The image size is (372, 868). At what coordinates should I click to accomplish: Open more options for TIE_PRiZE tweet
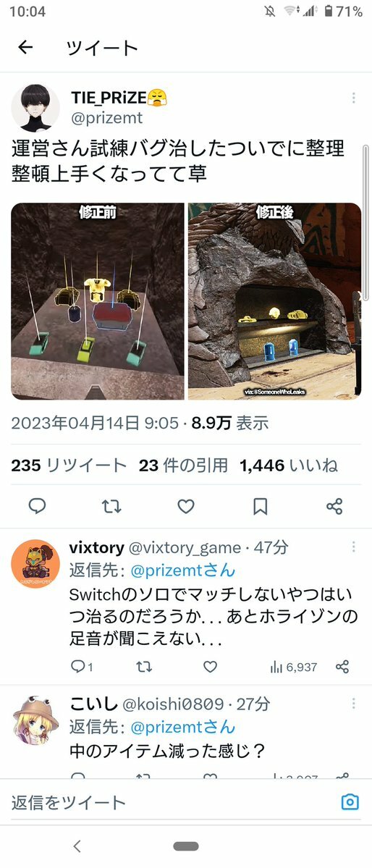[x=353, y=98]
